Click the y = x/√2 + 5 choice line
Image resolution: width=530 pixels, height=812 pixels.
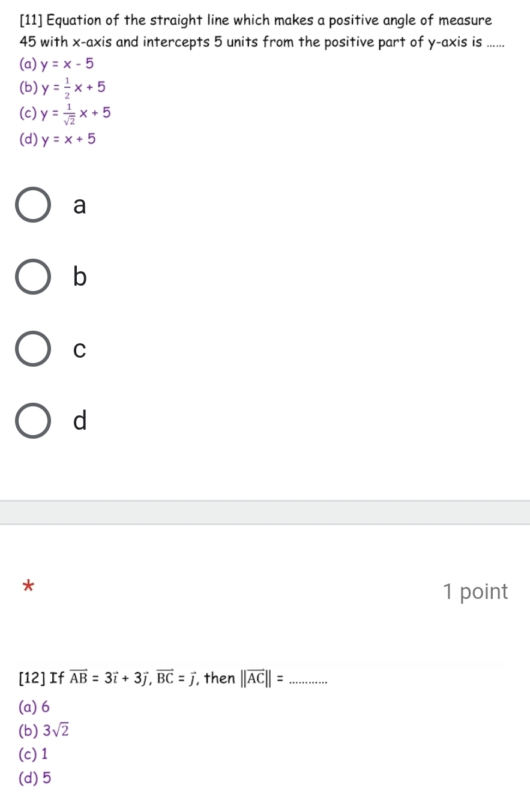[65, 113]
